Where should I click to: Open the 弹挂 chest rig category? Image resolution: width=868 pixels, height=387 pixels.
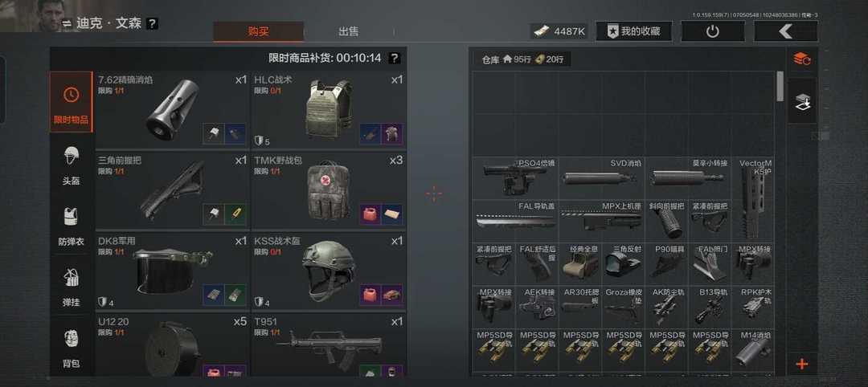pos(71,287)
